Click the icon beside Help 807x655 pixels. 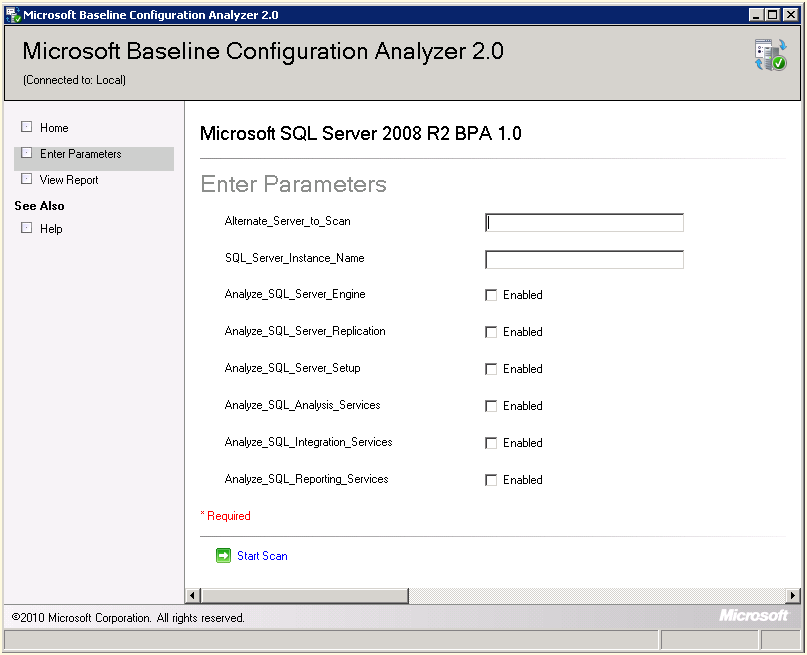point(27,228)
